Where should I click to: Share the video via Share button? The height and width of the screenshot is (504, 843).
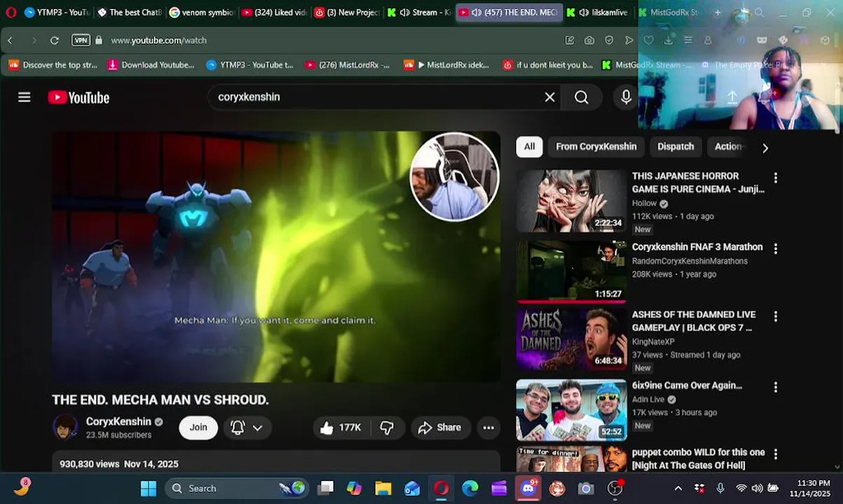click(x=440, y=428)
